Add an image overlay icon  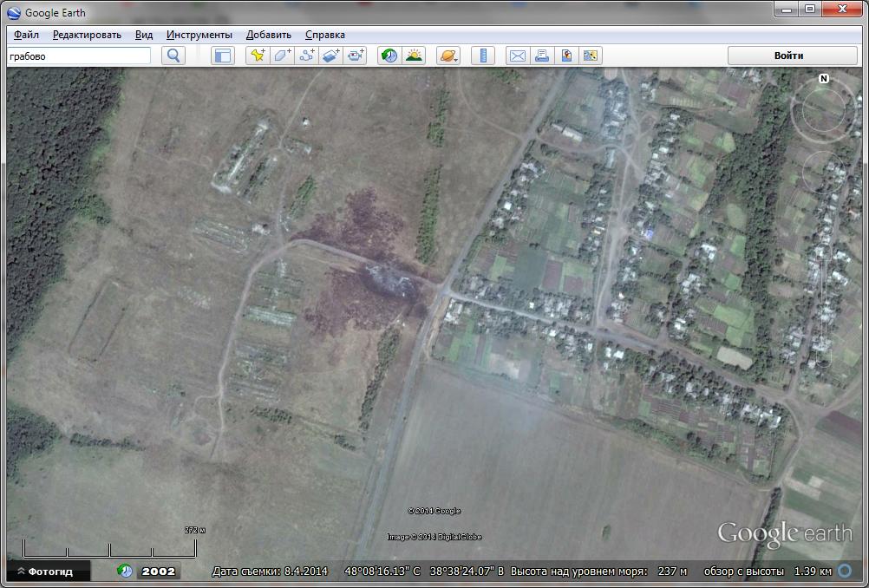(331, 56)
